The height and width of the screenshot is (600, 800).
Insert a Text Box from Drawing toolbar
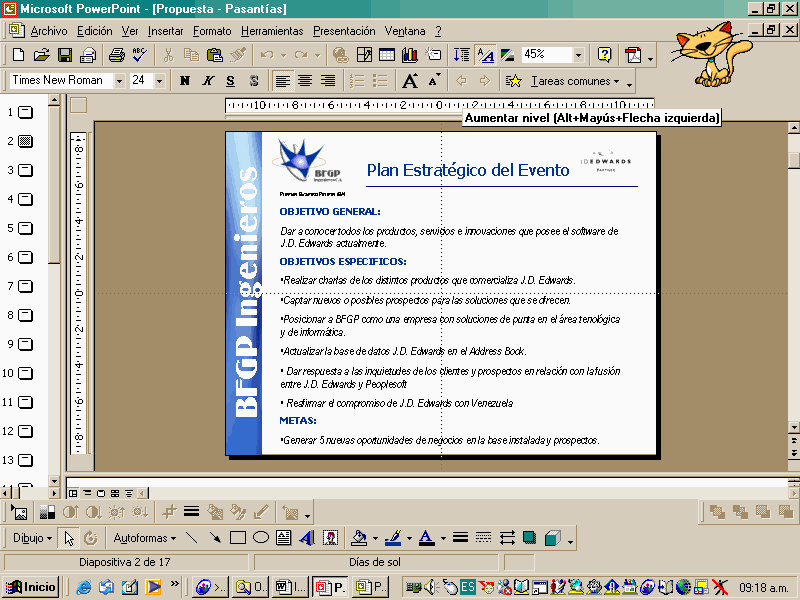point(284,538)
